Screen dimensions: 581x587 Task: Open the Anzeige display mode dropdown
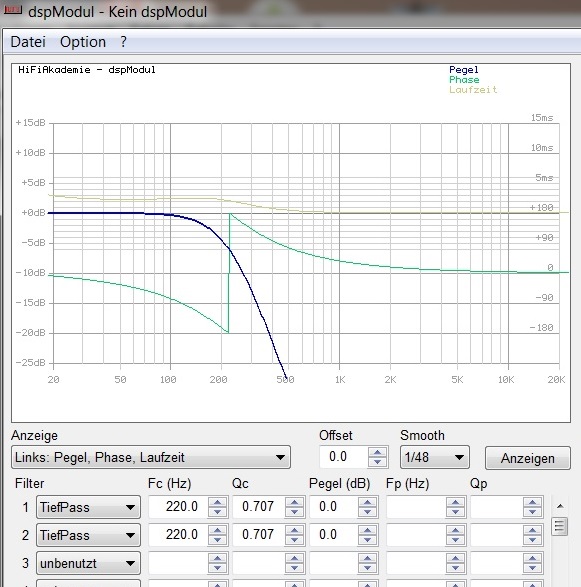click(x=151, y=457)
